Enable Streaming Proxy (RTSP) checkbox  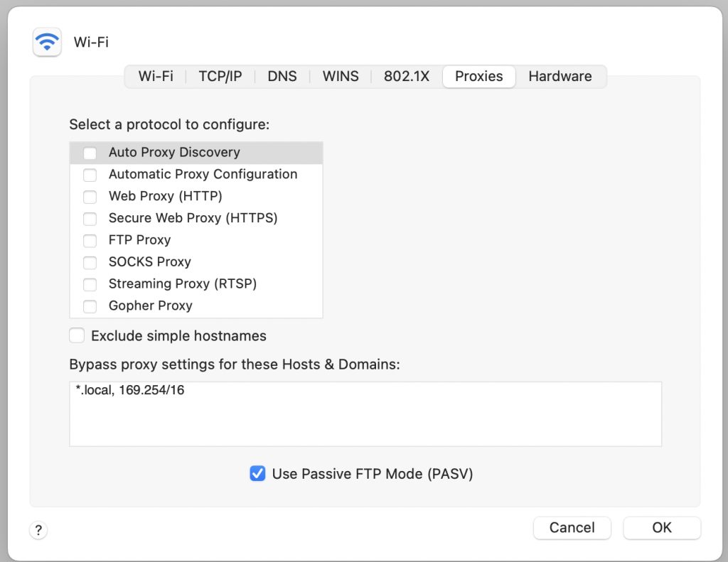tap(90, 284)
